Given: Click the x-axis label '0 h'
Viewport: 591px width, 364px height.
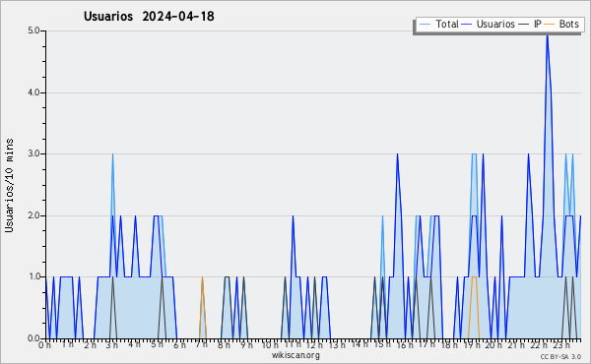Looking at the screenshot, I should 44,345.
